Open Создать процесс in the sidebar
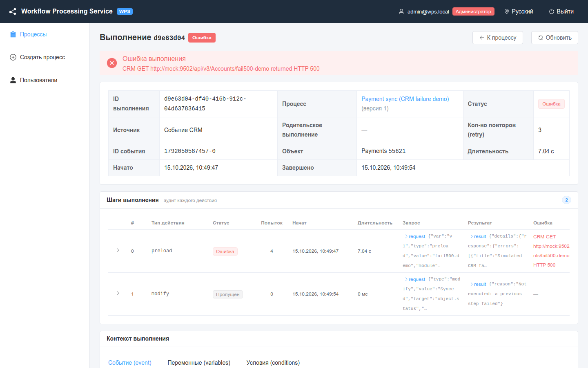 (x=45, y=57)
